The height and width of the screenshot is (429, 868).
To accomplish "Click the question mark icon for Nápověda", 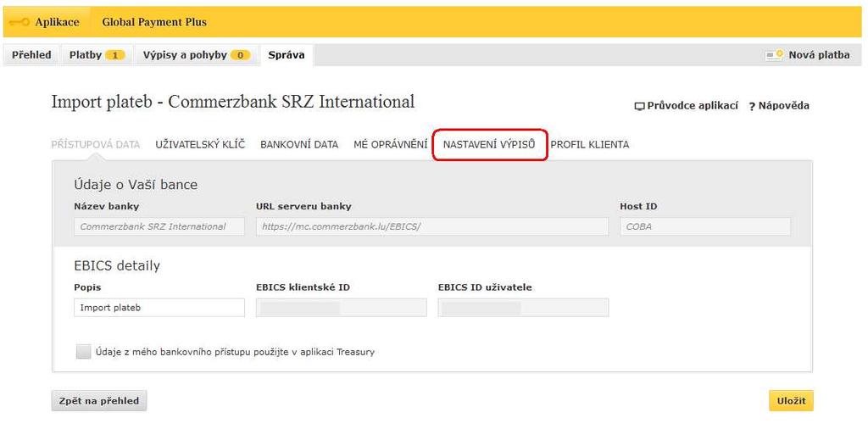I will click(752, 106).
